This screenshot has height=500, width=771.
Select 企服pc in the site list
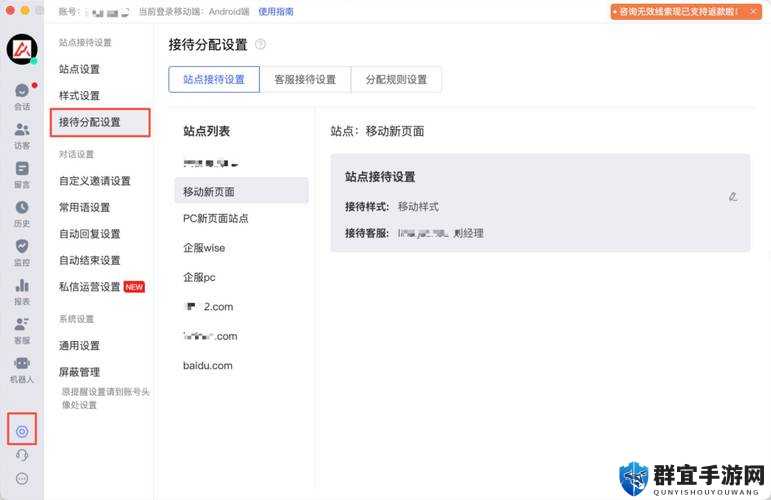[199, 277]
